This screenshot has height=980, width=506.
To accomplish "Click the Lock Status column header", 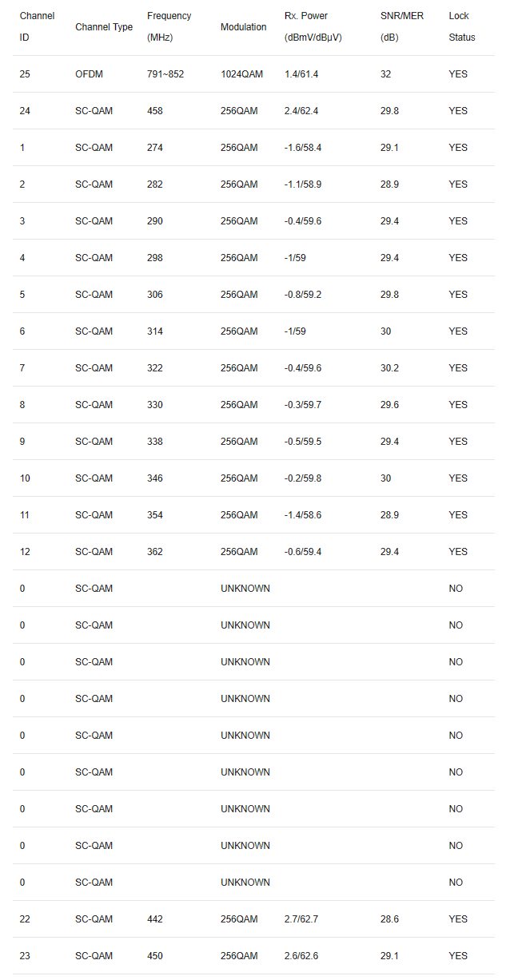I will tap(462, 27).
